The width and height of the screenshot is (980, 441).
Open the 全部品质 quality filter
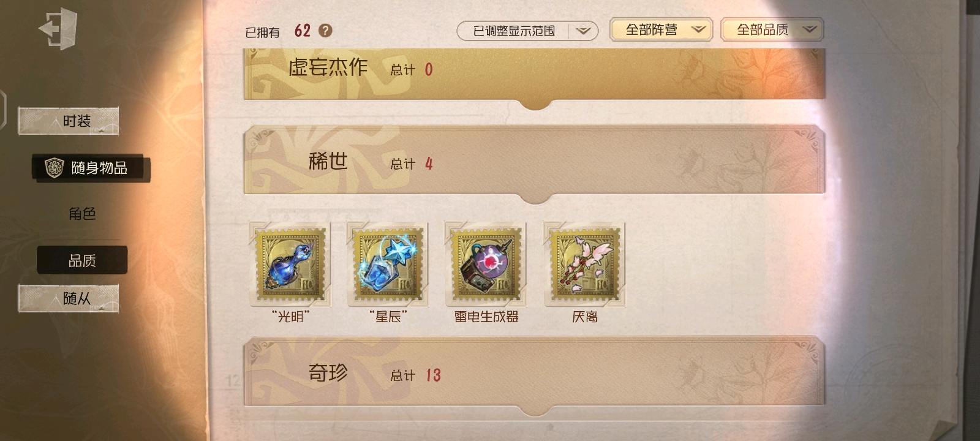(772, 29)
